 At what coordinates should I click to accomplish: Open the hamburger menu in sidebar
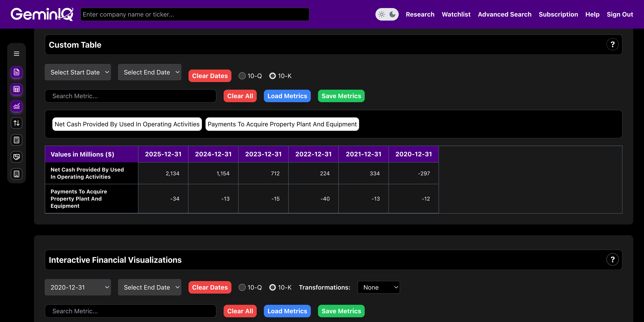pos(17,54)
